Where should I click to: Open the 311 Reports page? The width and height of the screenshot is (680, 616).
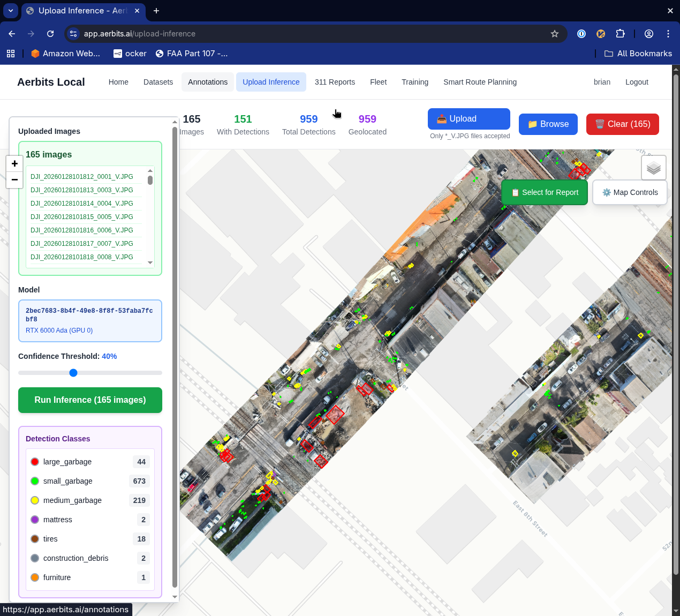click(335, 82)
